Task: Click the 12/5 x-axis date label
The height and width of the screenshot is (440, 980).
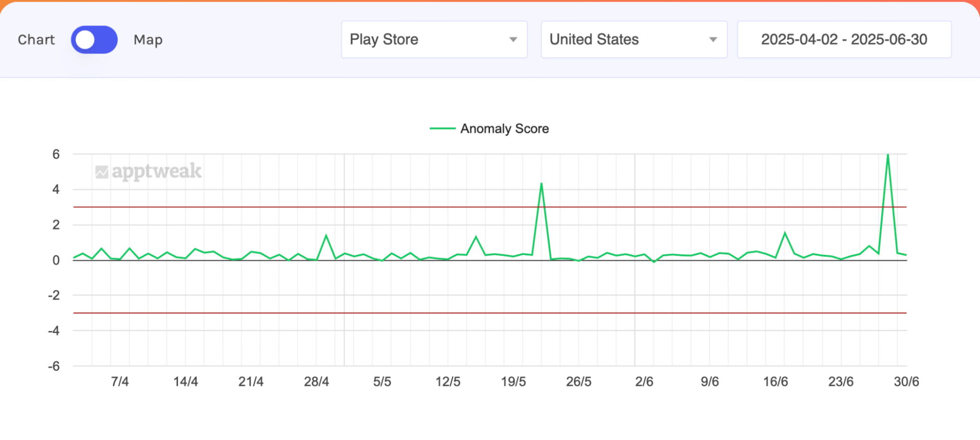Action: 448,381
